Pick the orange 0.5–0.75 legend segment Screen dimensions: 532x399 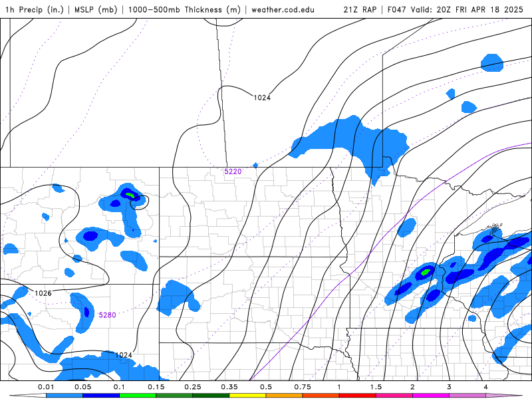tap(285, 396)
